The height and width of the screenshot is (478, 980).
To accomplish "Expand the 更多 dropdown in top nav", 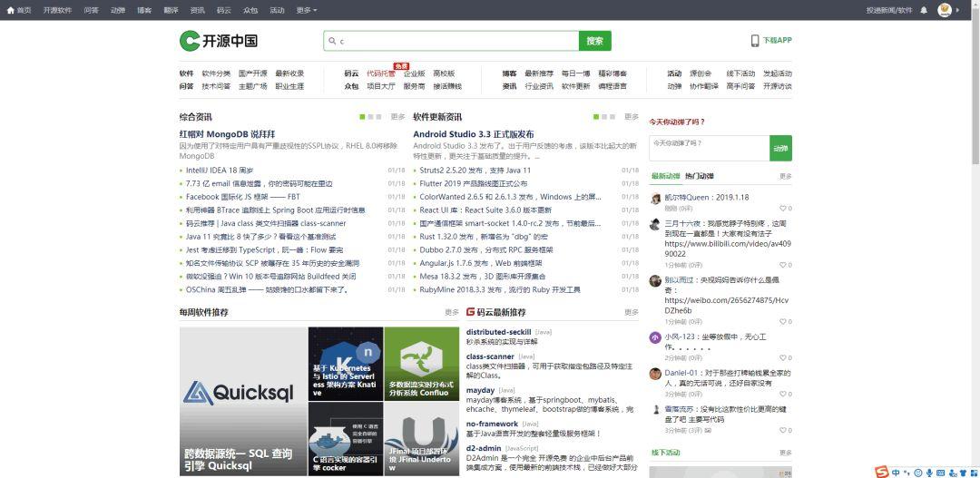I will coord(307,10).
